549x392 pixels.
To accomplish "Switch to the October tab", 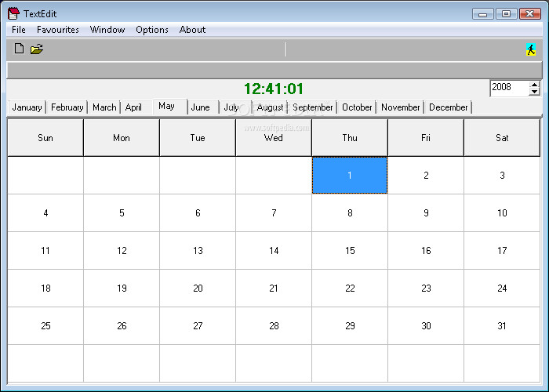I will pos(357,107).
